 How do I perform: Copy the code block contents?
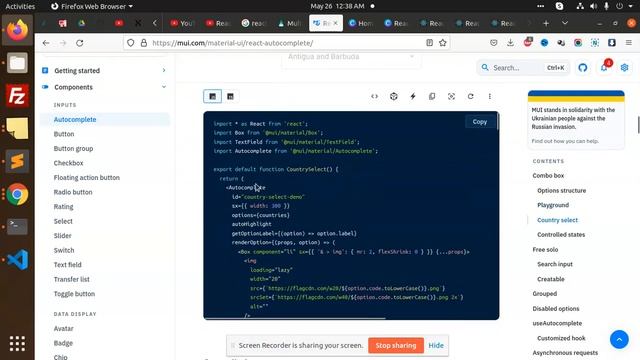(480, 122)
